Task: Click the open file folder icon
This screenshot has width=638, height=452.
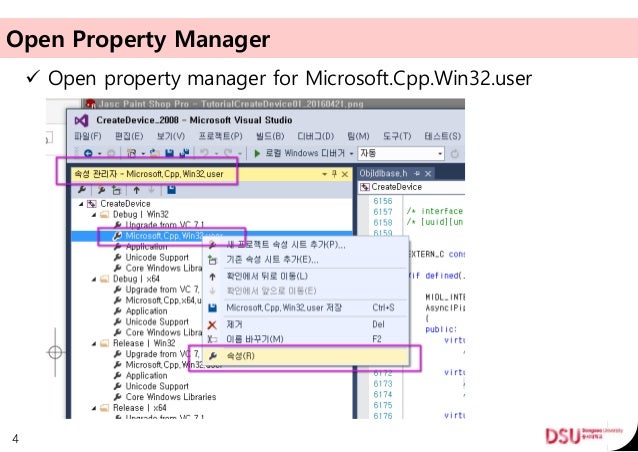Action: click(x=155, y=153)
